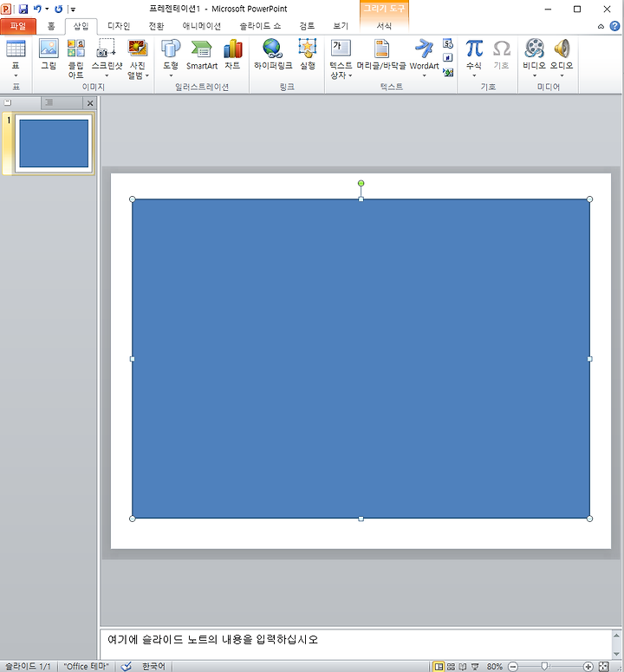
Task: Switch to the 슬라이드 쇼 tab
Action: click(260, 26)
